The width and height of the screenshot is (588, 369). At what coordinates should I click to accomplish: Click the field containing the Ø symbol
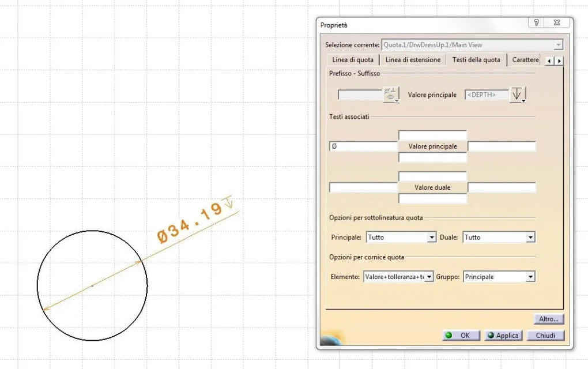tap(363, 146)
